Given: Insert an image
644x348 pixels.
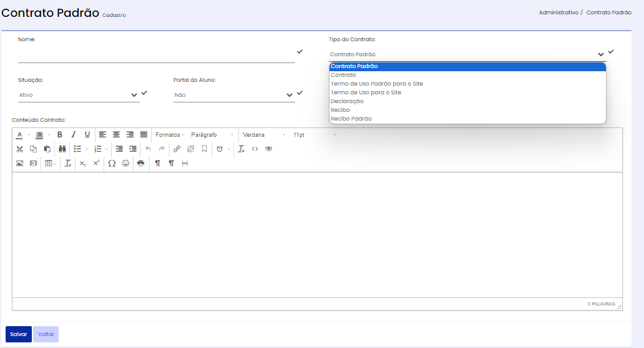Looking at the screenshot, I should coord(20,163).
